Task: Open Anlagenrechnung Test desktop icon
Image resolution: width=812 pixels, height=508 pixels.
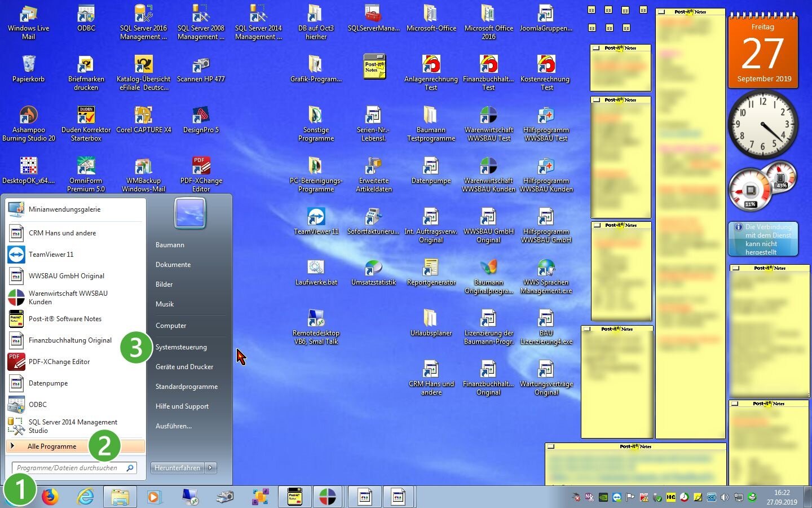Action: pyautogui.click(x=431, y=73)
